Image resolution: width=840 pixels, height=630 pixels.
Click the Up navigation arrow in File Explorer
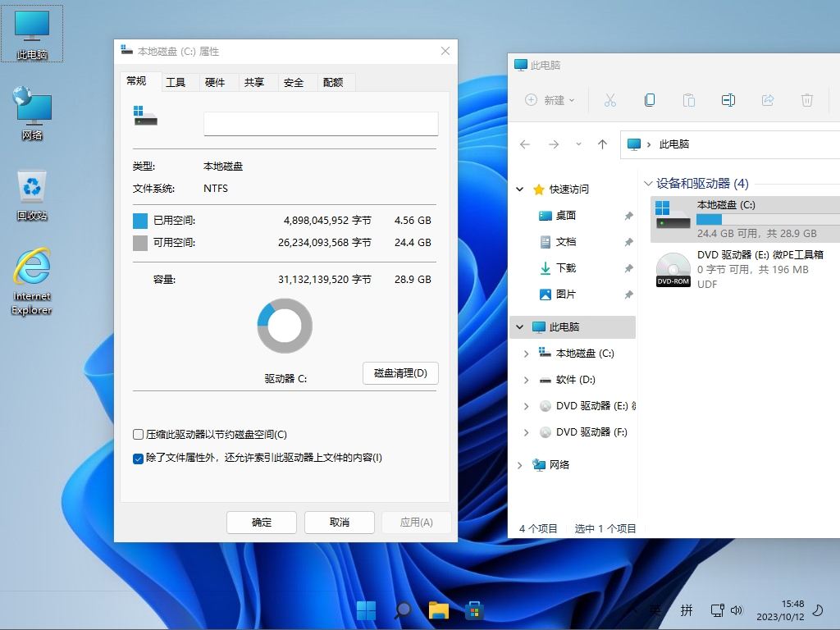pyautogui.click(x=603, y=144)
